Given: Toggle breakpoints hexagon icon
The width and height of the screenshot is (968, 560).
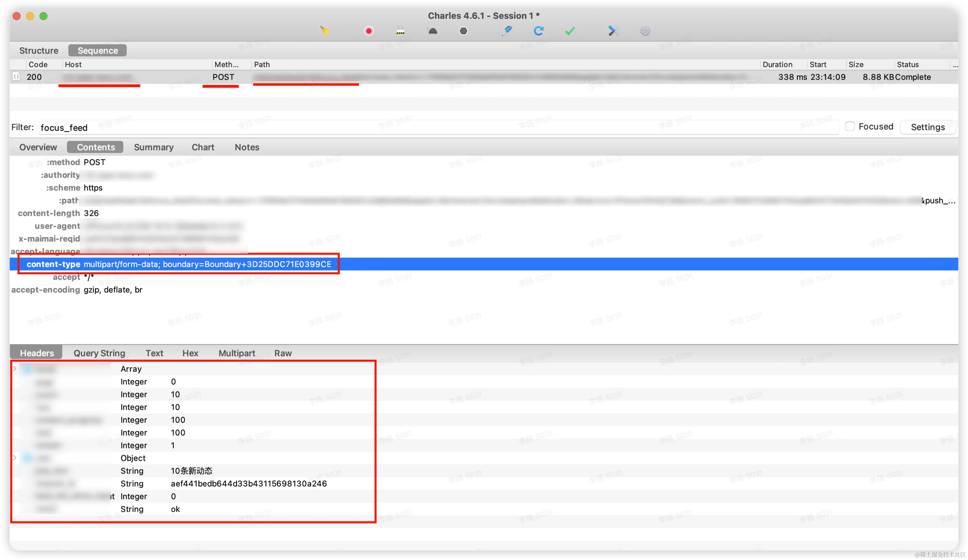Looking at the screenshot, I should click(464, 31).
